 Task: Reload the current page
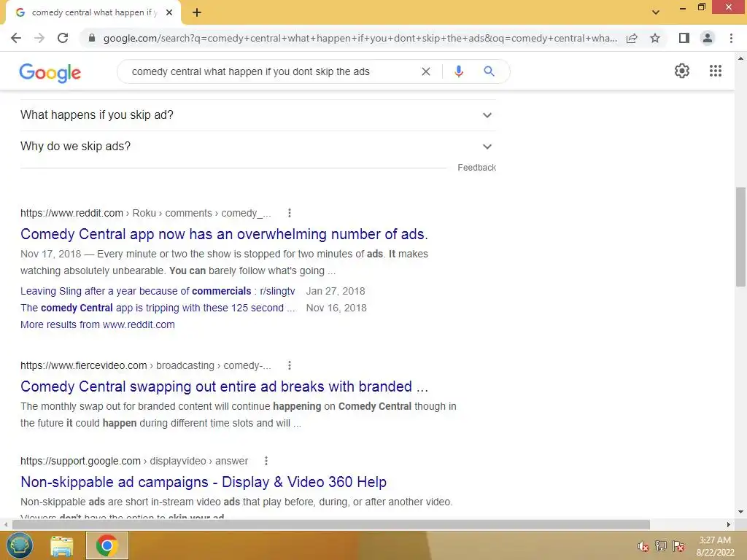63,38
